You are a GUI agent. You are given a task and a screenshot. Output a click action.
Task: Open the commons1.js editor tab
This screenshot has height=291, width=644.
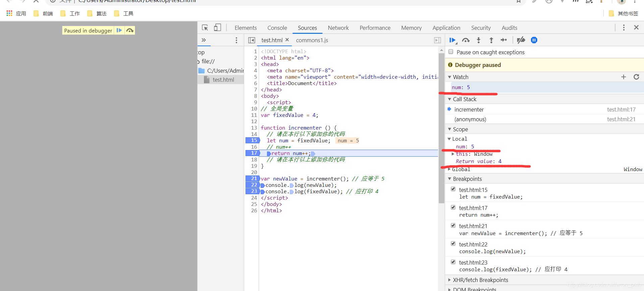point(312,40)
